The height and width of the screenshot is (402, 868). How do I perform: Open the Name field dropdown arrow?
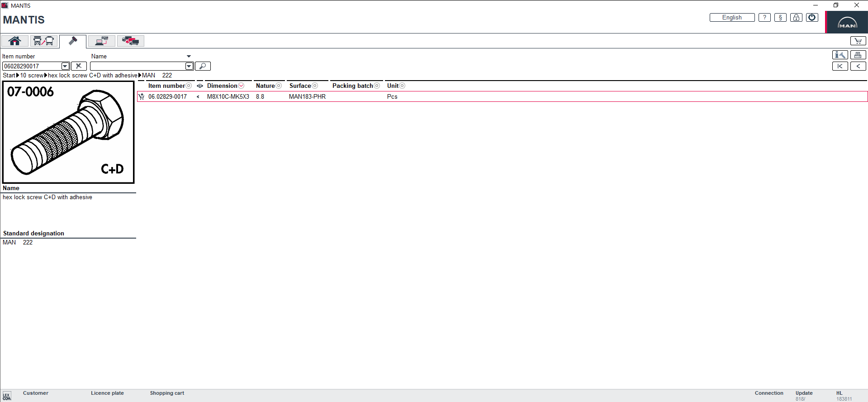pos(189,66)
